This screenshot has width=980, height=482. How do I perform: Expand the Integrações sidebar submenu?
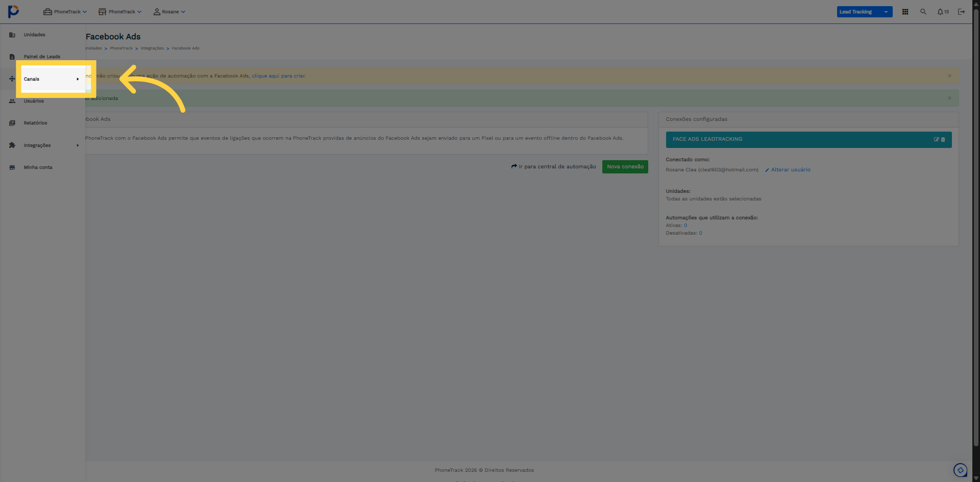pyautogui.click(x=42, y=145)
